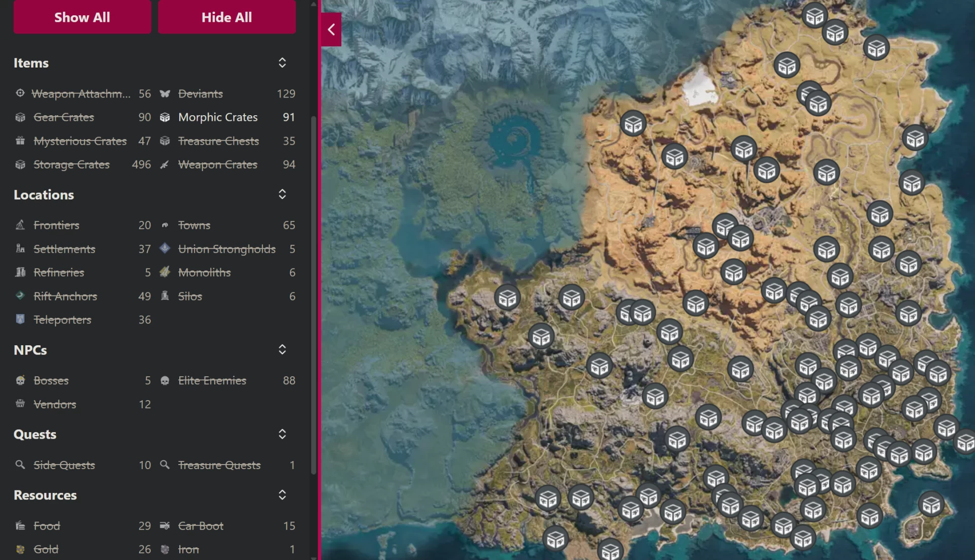Click the Deviants butterfly icon
The image size is (975, 560).
pyautogui.click(x=165, y=94)
